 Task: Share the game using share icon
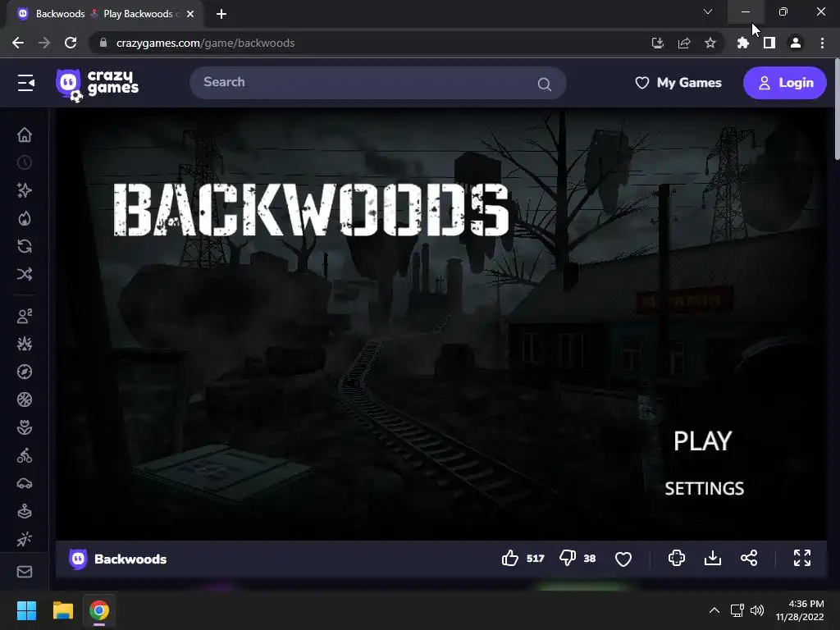[749, 558]
